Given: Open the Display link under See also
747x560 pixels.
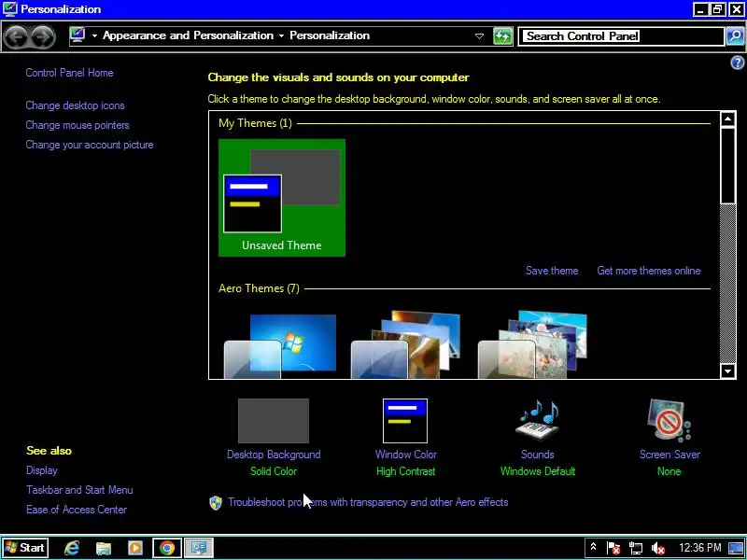Looking at the screenshot, I should point(42,470).
